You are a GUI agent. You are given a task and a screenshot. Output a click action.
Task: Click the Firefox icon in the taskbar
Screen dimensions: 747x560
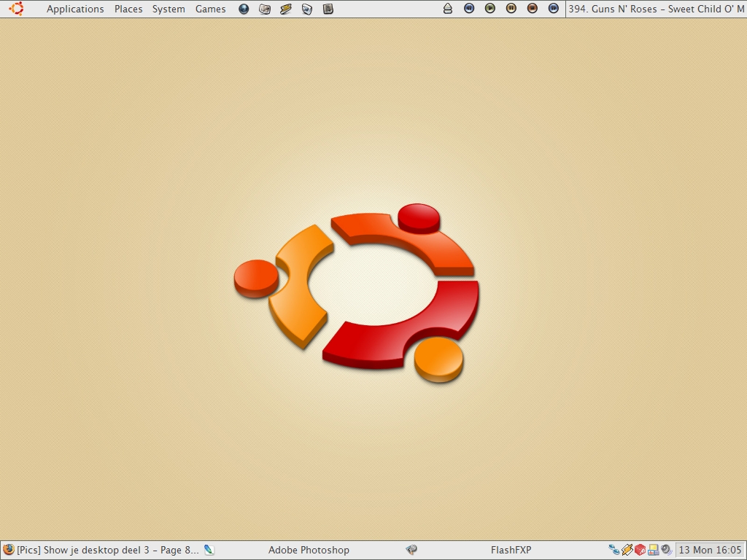click(9, 550)
